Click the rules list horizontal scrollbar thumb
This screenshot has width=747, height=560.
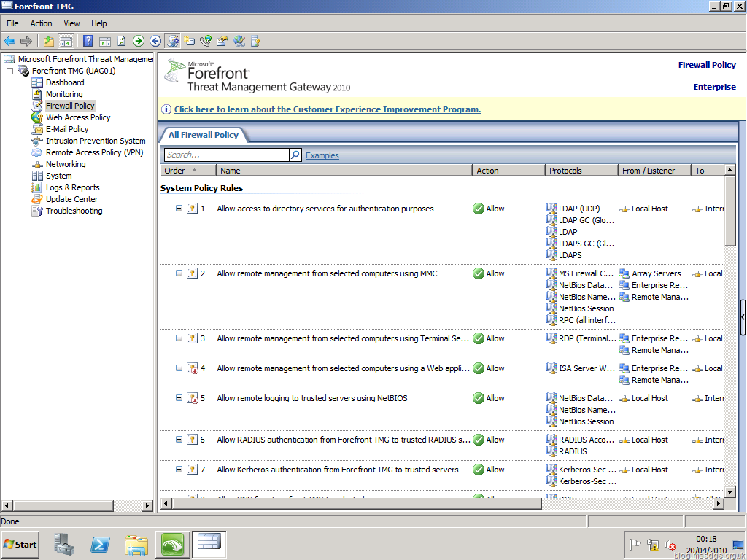356,503
